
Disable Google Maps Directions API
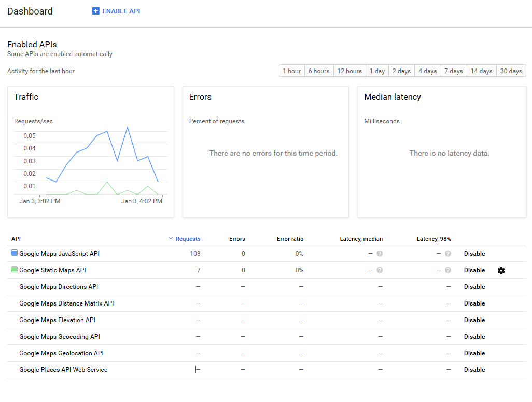click(x=474, y=287)
